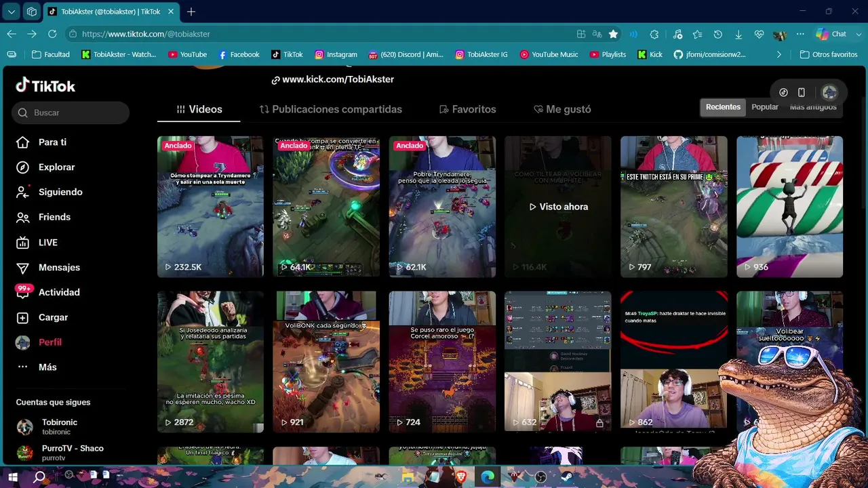Open the media music-note toolbar icon

click(x=677, y=34)
